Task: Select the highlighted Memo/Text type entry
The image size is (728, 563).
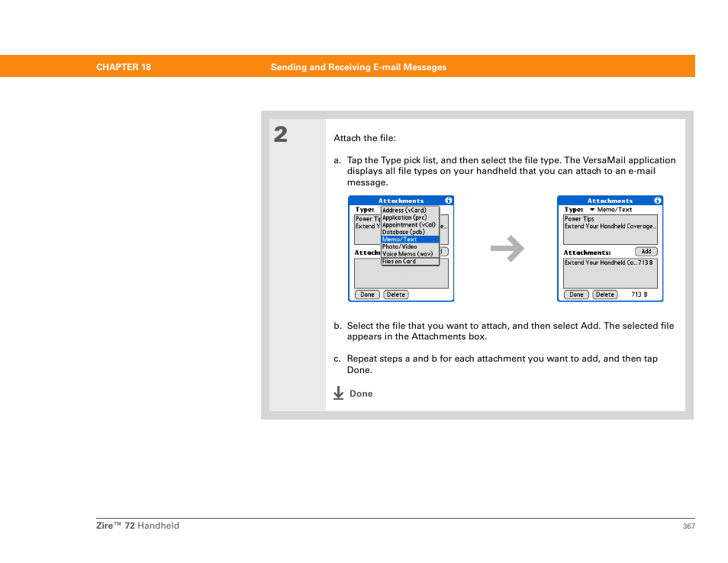Action: [x=410, y=240]
